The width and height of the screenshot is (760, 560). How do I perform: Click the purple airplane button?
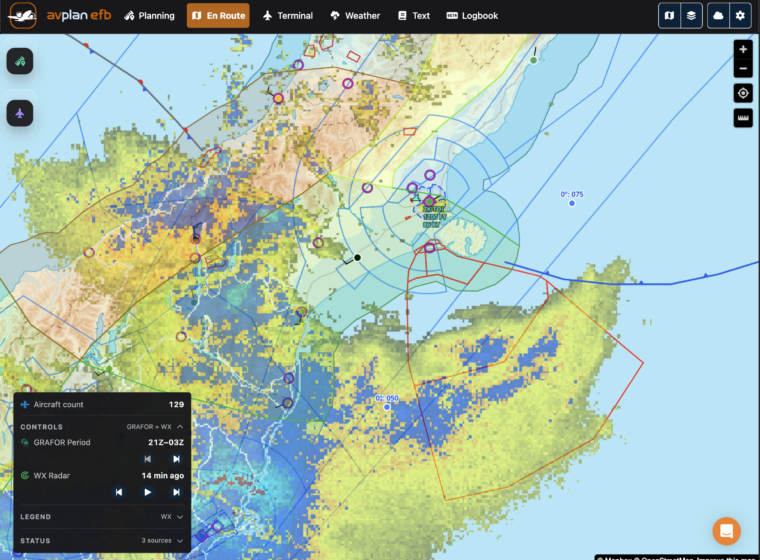(20, 113)
